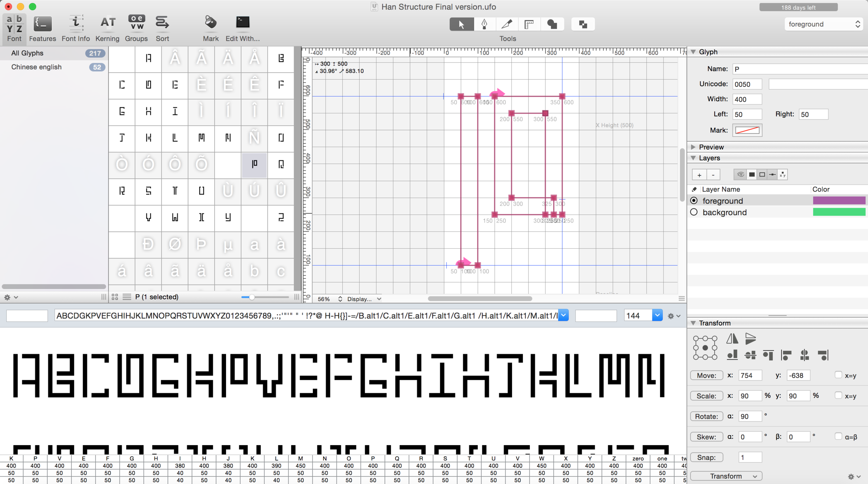868x484 pixels.
Task: Select the shape drawing tool
Action: [552, 24]
